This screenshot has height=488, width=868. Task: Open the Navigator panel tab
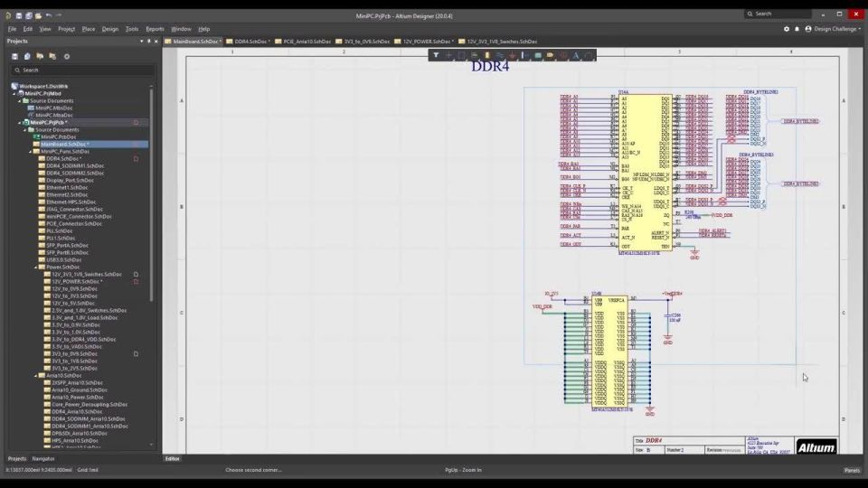(43, 459)
